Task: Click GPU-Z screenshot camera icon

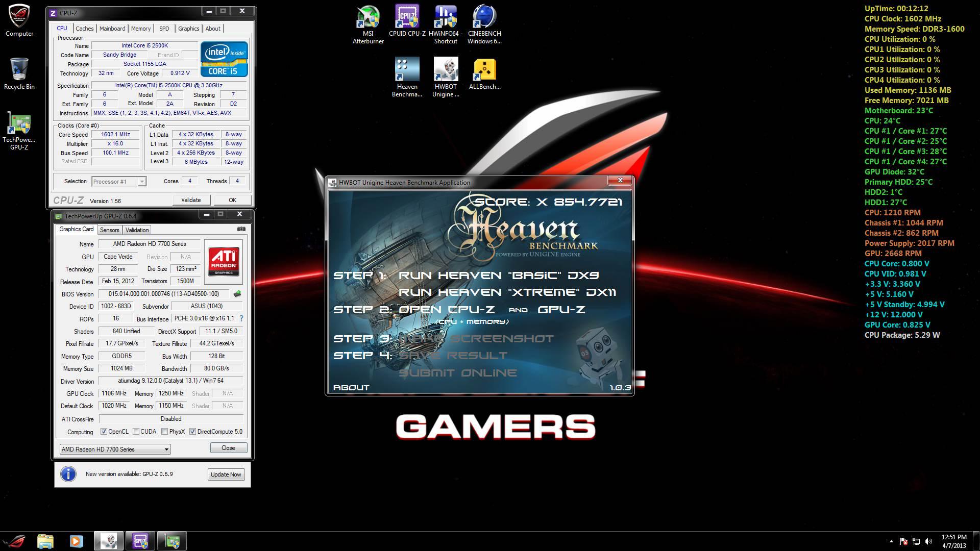Action: 241,229
